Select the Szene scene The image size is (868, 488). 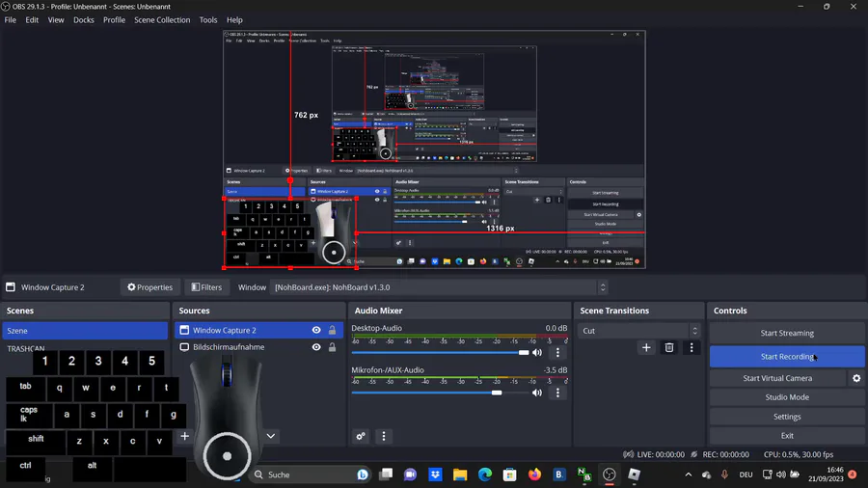pos(85,330)
